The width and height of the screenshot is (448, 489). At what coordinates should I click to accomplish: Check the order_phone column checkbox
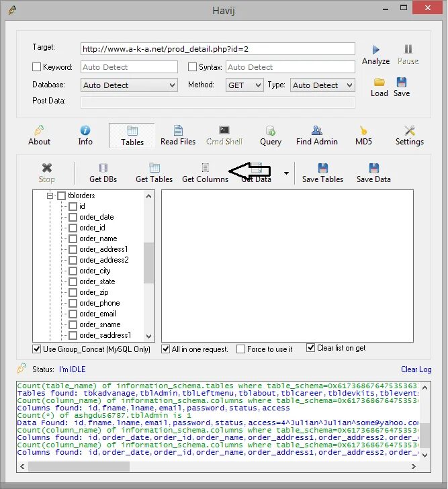click(x=73, y=303)
